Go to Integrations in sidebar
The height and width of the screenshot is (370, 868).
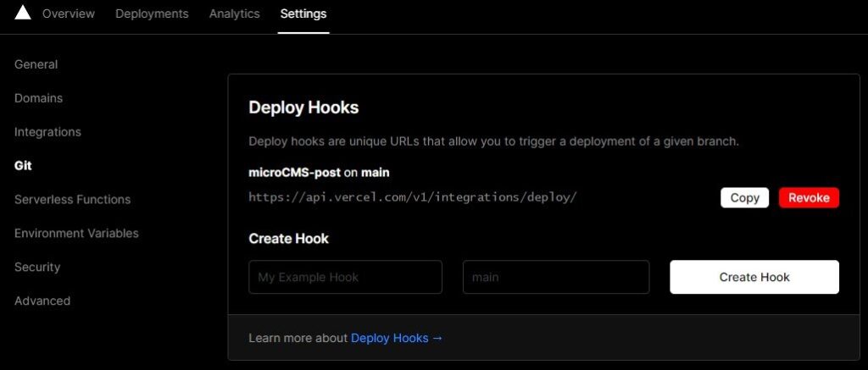click(47, 131)
